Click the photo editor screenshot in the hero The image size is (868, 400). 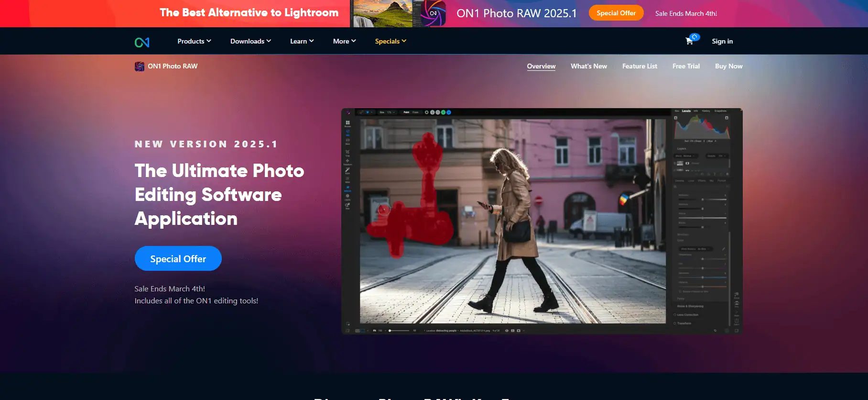tap(542, 221)
